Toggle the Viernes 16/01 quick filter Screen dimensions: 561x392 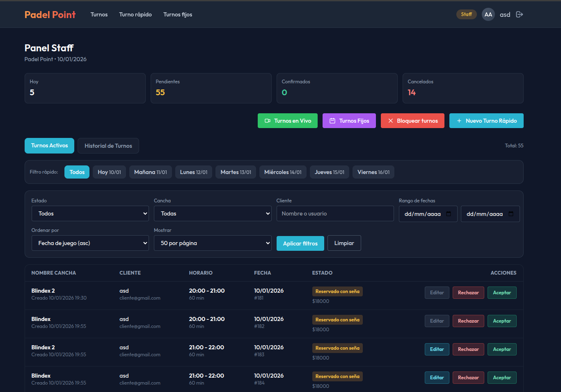coord(373,172)
